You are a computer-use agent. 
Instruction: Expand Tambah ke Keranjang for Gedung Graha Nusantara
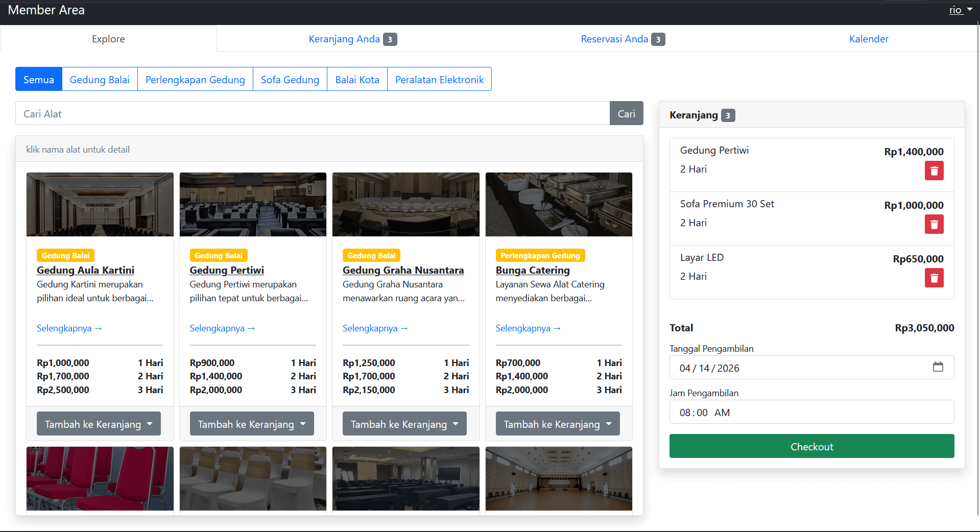(404, 424)
